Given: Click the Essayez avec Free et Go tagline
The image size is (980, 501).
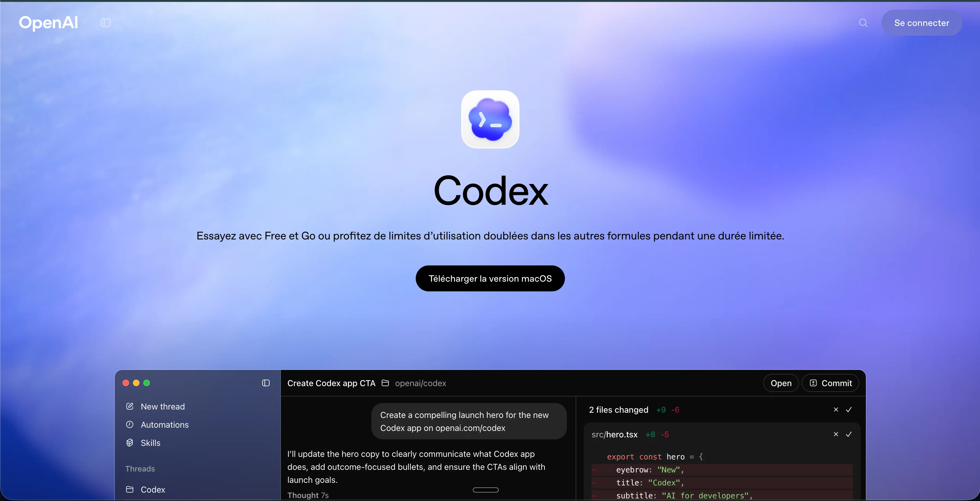Looking at the screenshot, I should pos(490,236).
